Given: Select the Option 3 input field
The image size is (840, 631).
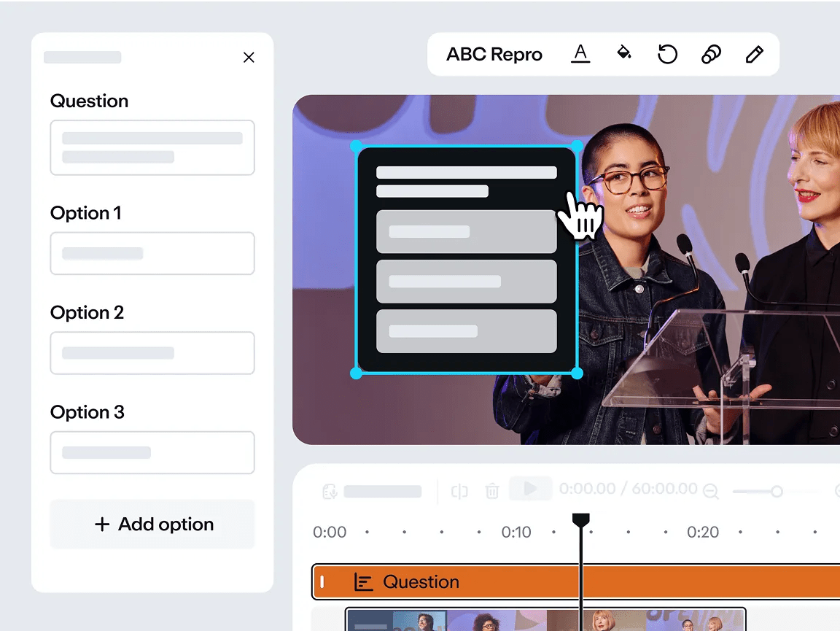Looking at the screenshot, I should (152, 452).
